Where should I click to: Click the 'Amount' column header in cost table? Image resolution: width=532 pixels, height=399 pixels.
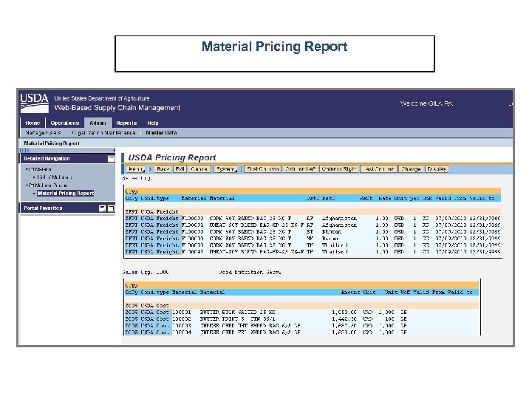350,292
